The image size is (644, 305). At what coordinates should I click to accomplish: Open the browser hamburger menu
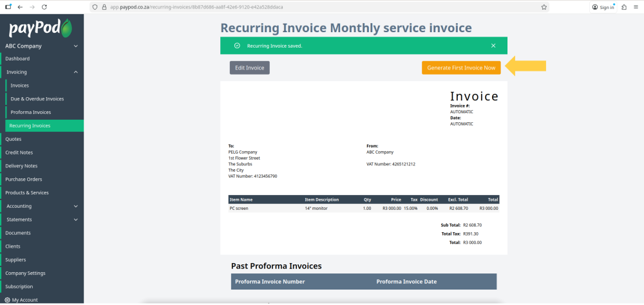(x=636, y=7)
